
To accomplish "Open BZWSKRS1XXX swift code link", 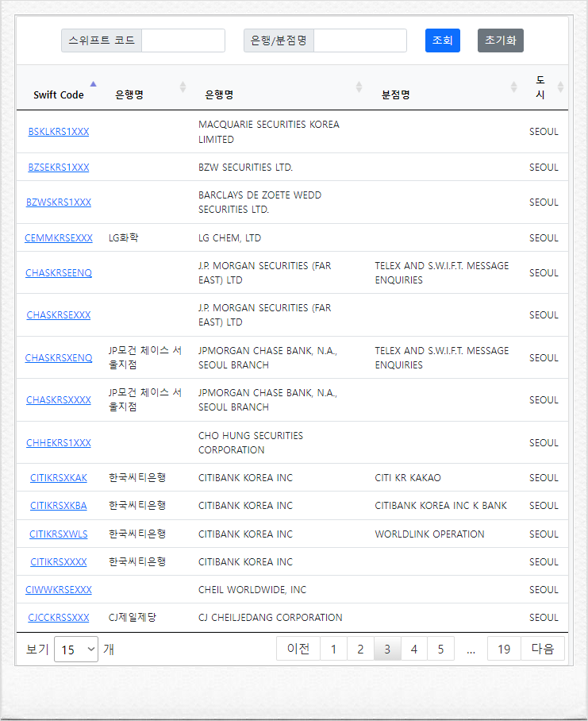I will [59, 202].
